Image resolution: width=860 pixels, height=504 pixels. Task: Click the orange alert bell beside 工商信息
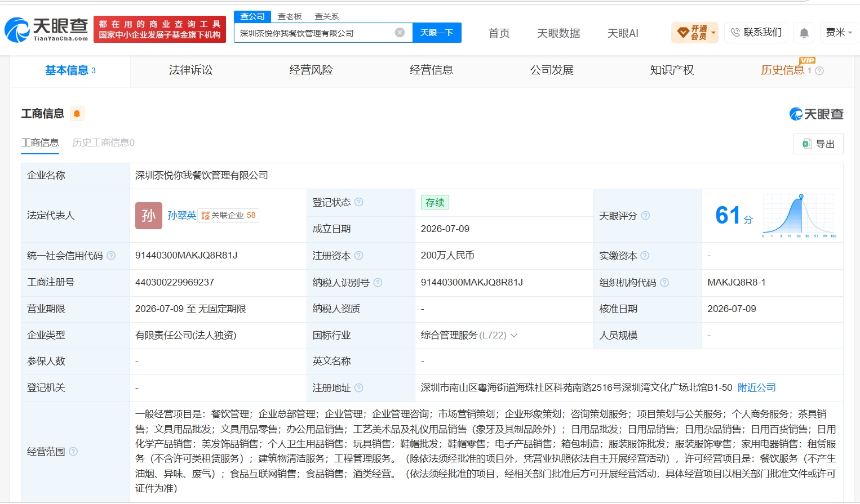(77, 114)
